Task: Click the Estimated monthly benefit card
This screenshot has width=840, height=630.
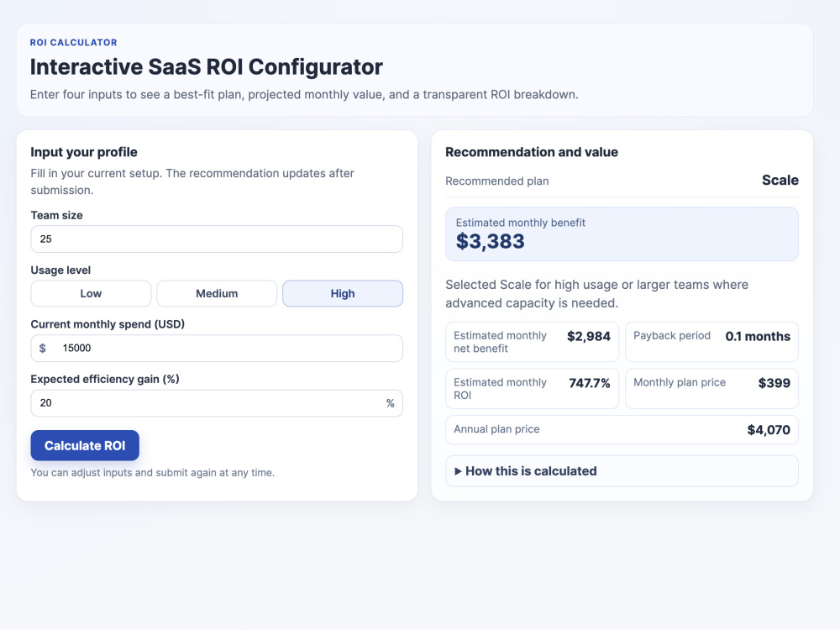Action: (x=622, y=234)
